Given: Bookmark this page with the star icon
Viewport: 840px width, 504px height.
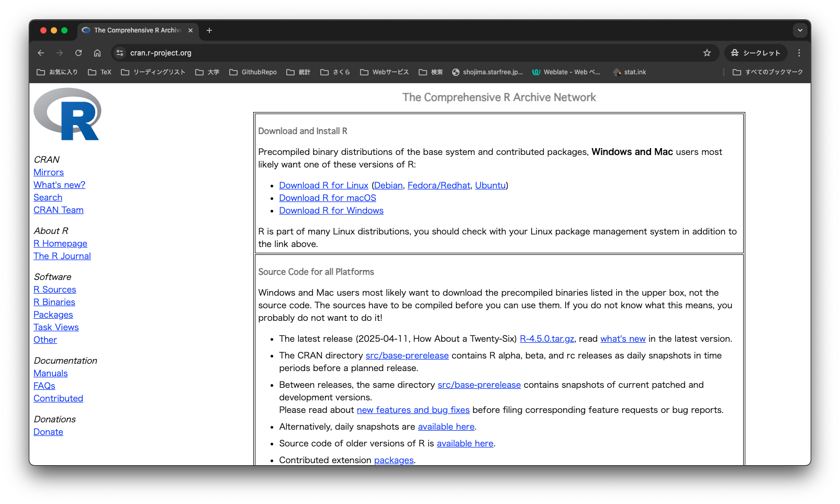Looking at the screenshot, I should click(707, 53).
